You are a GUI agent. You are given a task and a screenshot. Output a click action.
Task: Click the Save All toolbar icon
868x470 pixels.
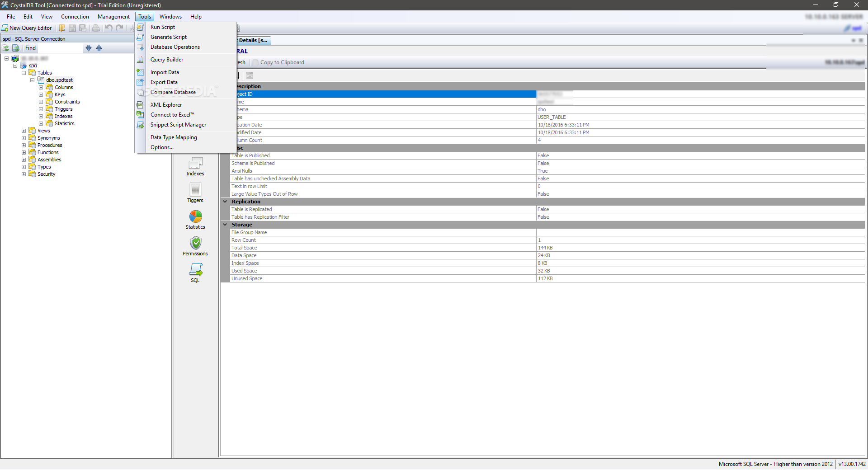pyautogui.click(x=83, y=28)
